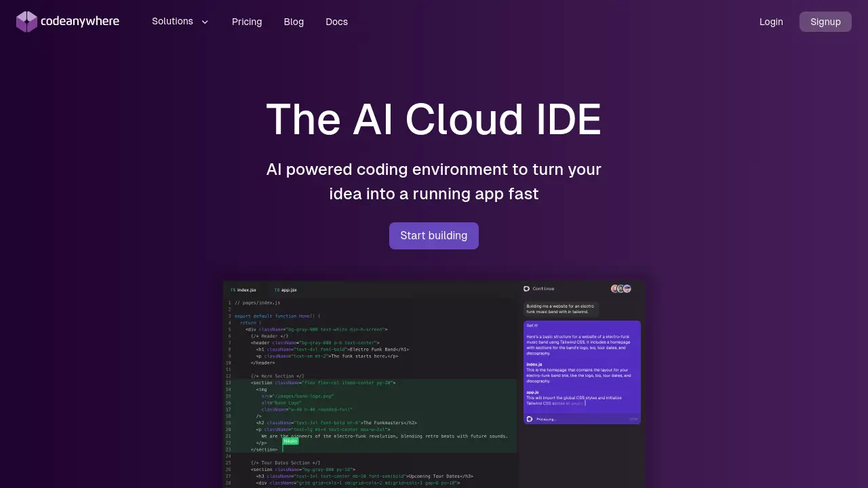Click the Login link
This screenshot has width=868, height=488.
point(771,22)
